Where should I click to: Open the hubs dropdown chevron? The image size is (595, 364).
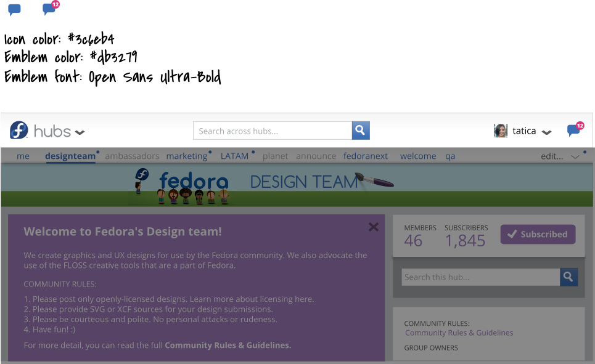(80, 132)
